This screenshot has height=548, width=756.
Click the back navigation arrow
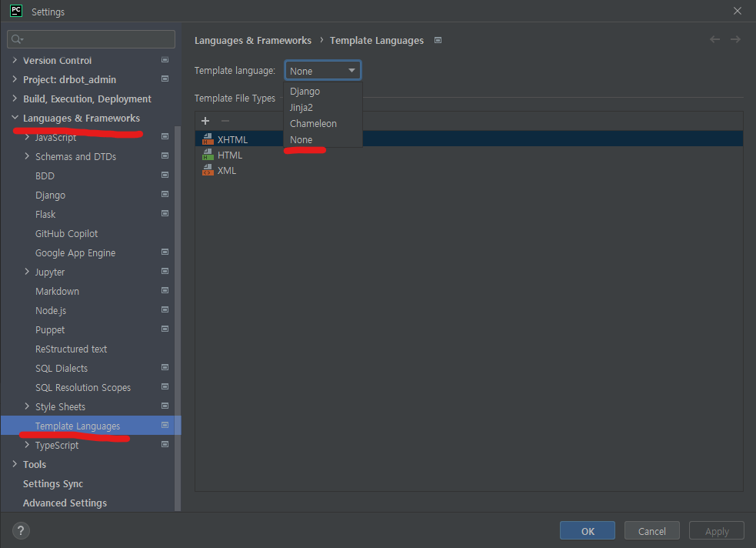tap(714, 39)
